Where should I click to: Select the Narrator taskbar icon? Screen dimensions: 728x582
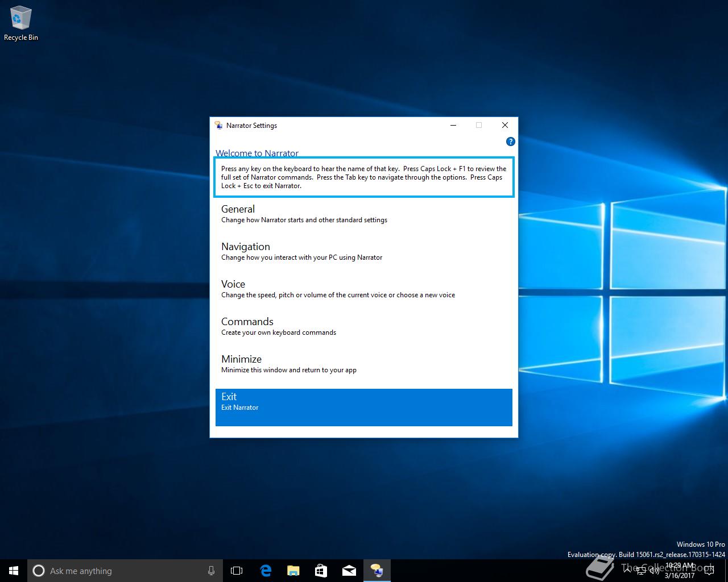[377, 571]
